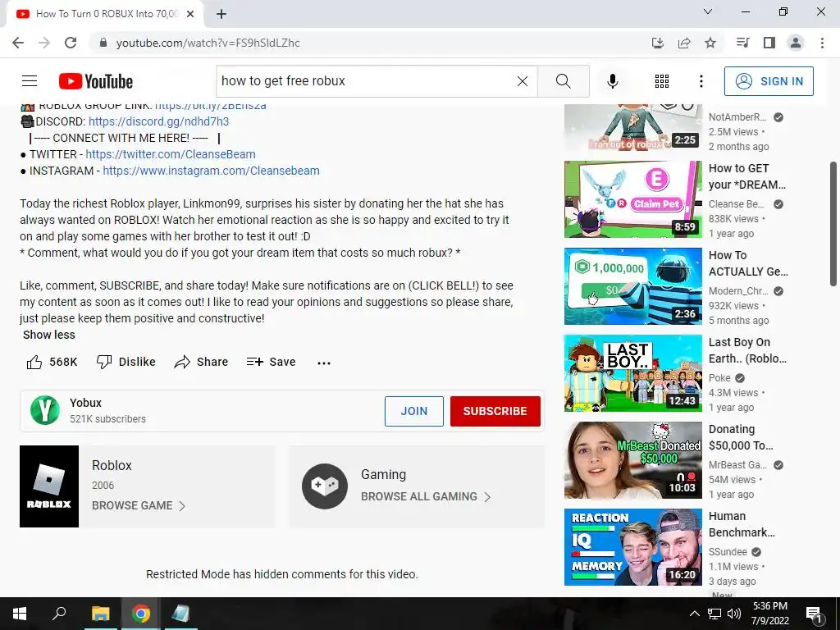Share the video using the arrow icon
840x630 pixels.
[182, 362]
